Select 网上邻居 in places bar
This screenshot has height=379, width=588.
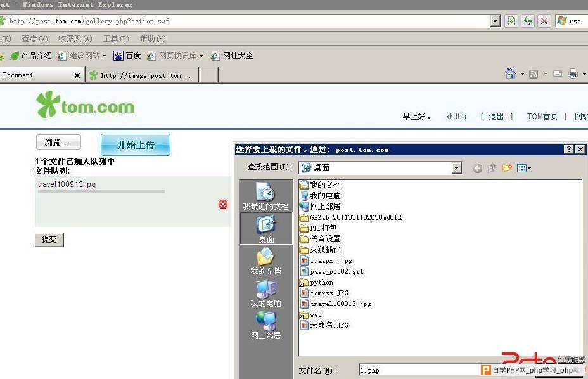pos(265,326)
